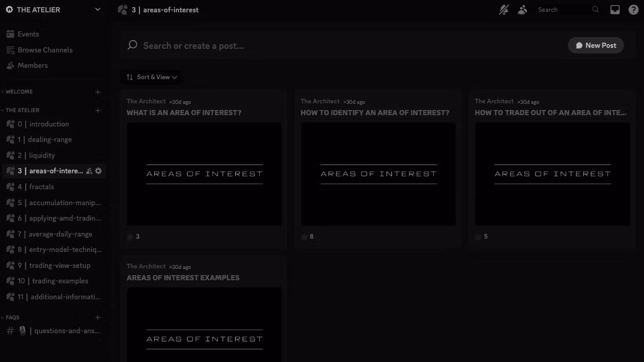Viewport: 644px width, 362px height.
Task: Toggle the member list visibility
Action: [x=523, y=10]
